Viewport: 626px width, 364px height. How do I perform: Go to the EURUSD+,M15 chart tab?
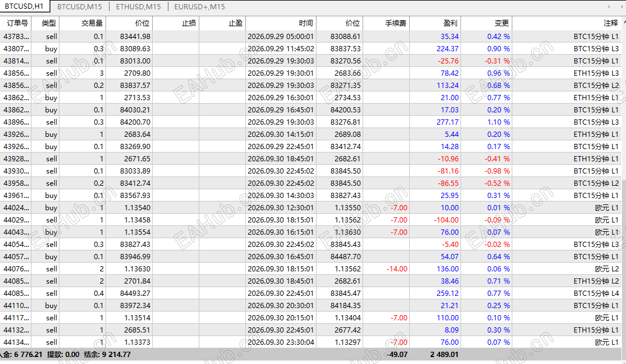point(199,7)
